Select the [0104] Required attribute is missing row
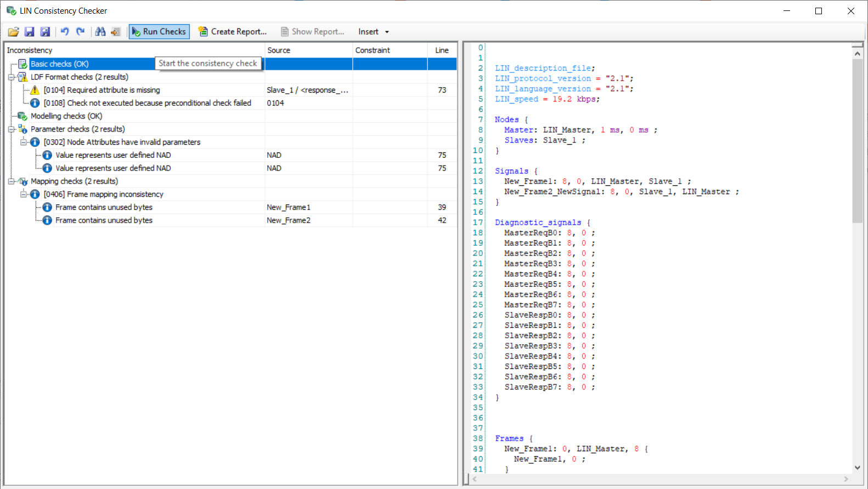Screen dimensions: 868x489 coord(102,90)
